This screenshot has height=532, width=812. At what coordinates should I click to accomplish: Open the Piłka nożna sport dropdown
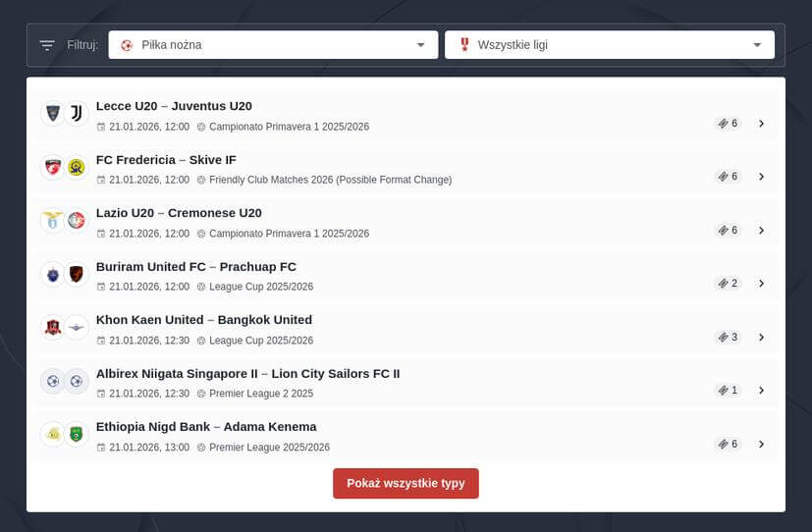point(273,45)
